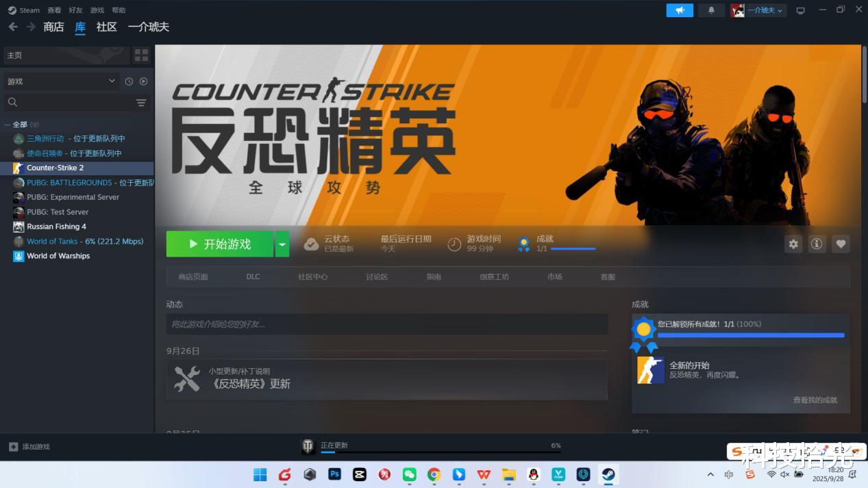
Task: Open the Windows Start menu
Action: click(x=260, y=474)
